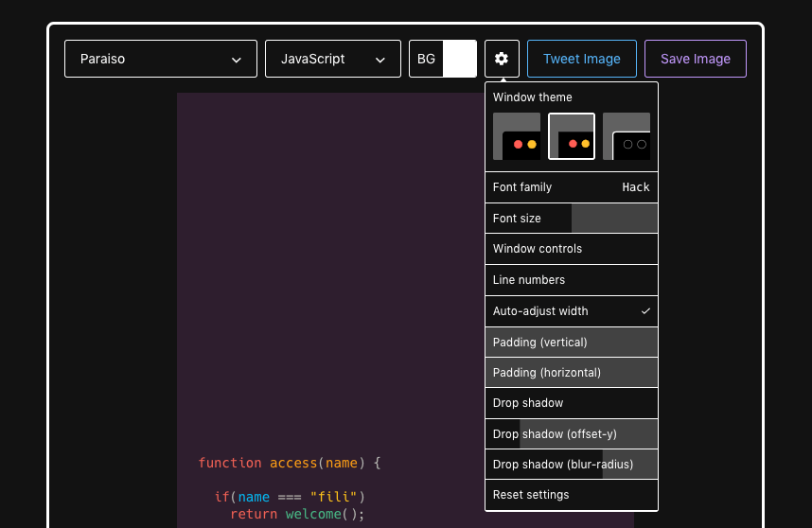Click the 'return welcome();' code line

click(297, 514)
